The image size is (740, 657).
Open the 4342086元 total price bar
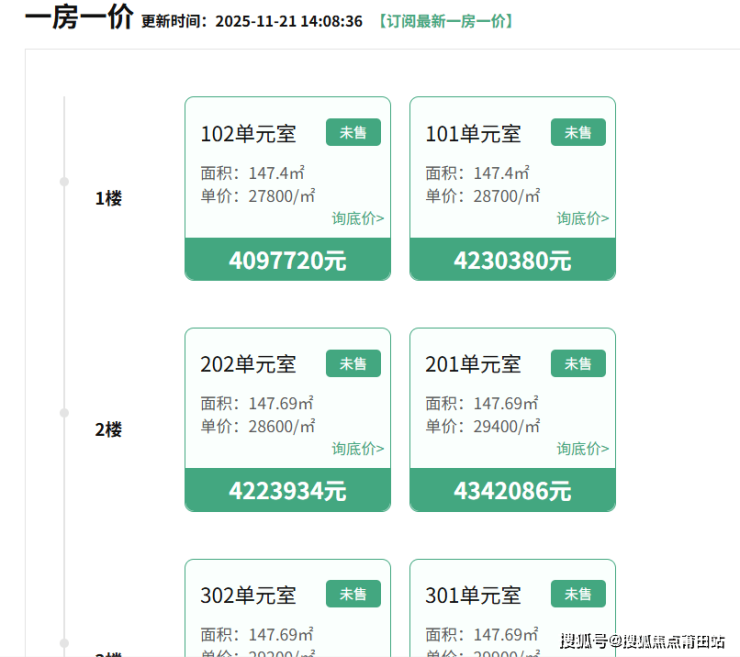tap(513, 491)
